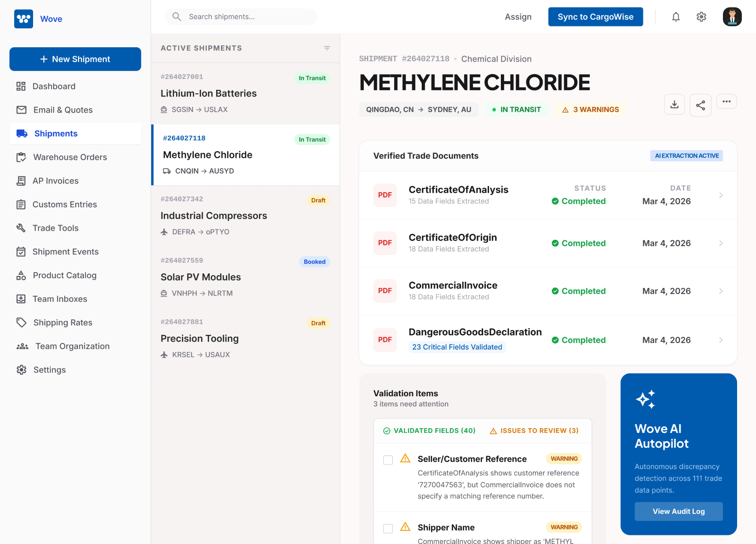The width and height of the screenshot is (756, 544).
Task: Click the Sync to CargoWise button
Action: (595, 17)
